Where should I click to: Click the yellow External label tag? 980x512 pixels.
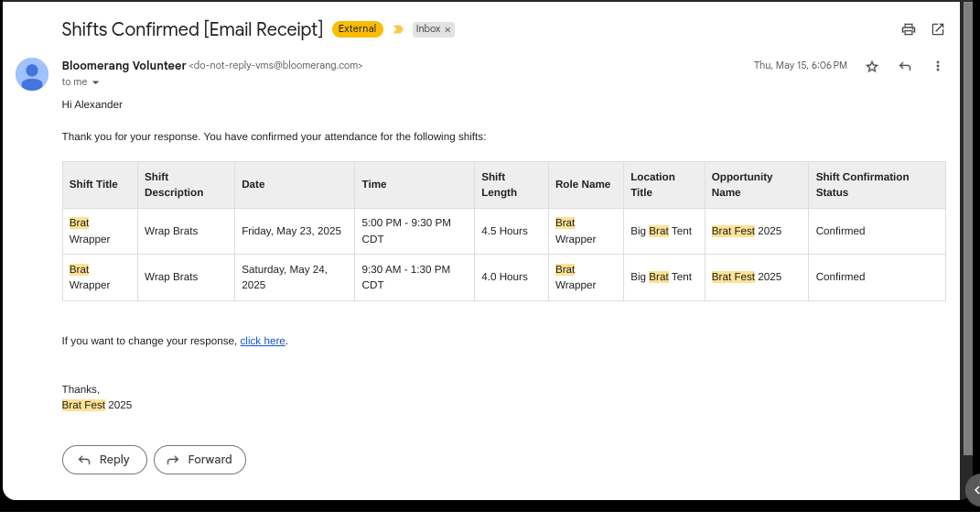pos(357,29)
